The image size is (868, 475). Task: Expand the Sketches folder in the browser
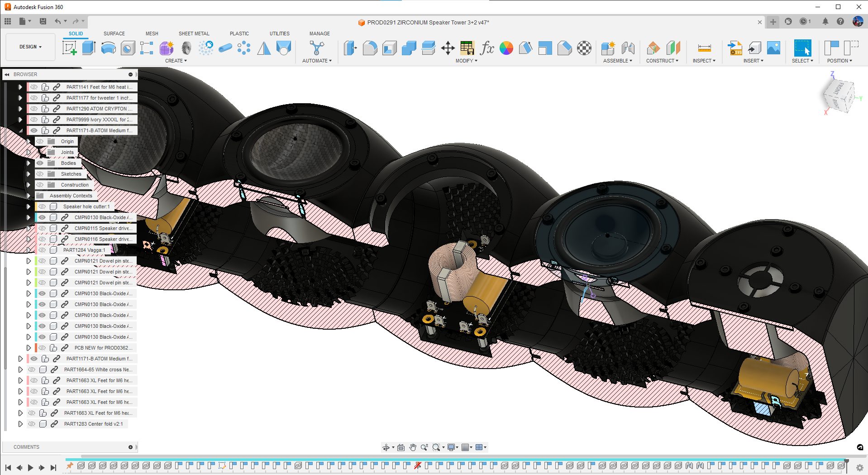29,174
